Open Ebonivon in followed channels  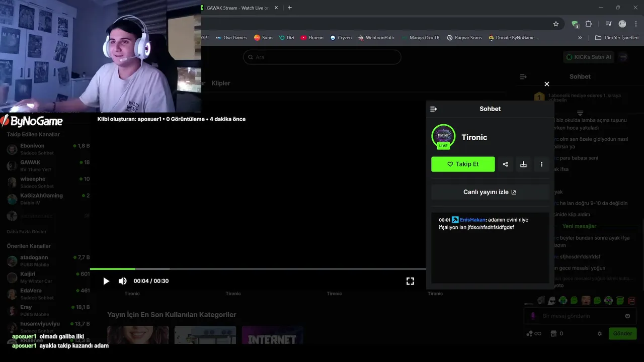click(48, 149)
